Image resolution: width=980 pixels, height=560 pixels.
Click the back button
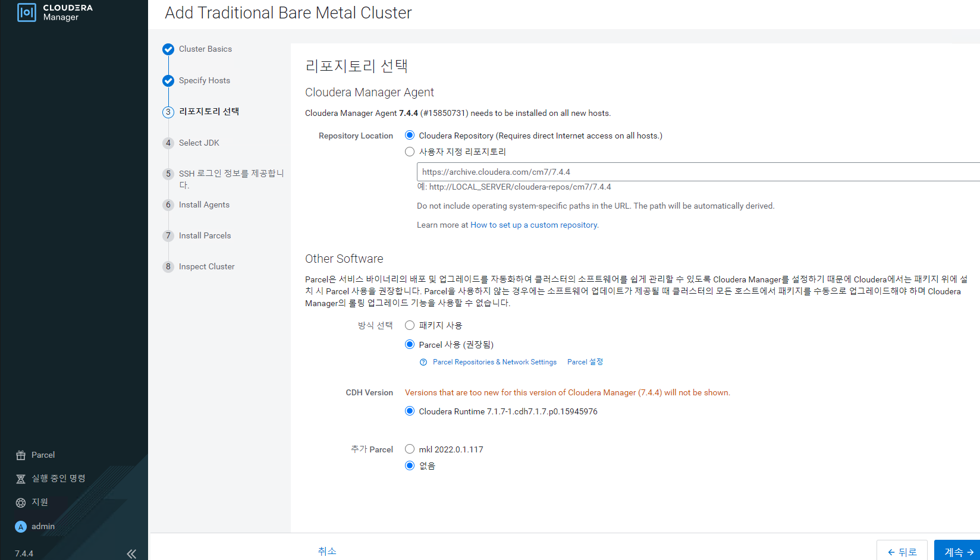click(x=902, y=551)
